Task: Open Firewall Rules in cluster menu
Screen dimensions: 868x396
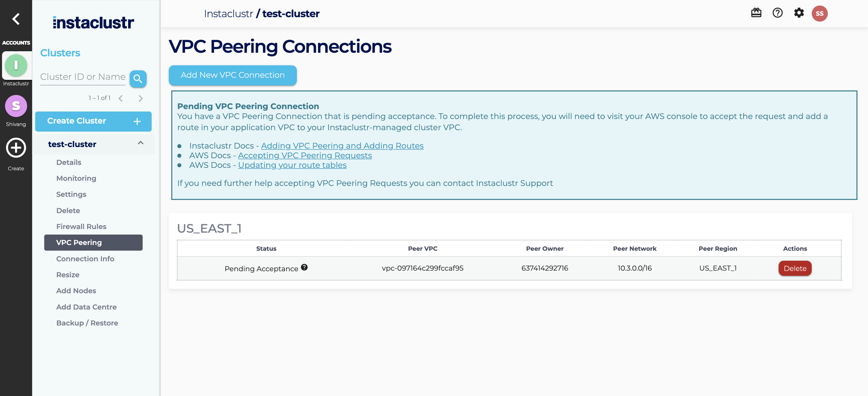Action: point(81,226)
